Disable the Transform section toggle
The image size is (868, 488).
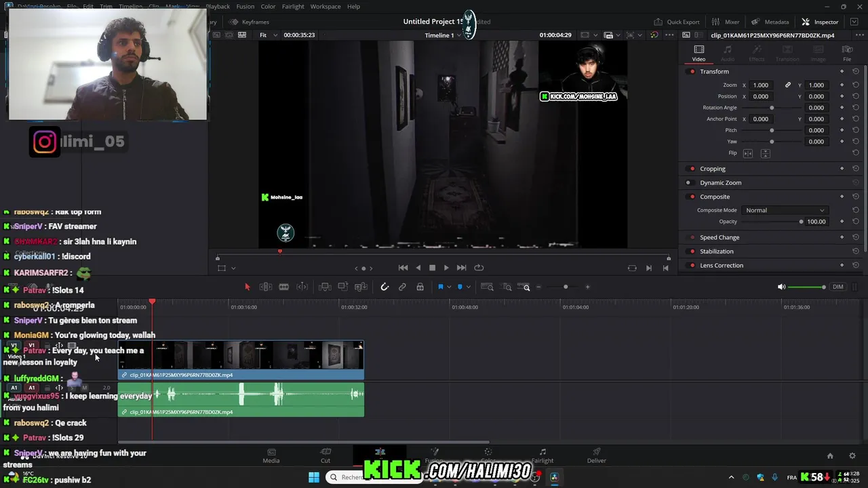[x=692, y=71]
